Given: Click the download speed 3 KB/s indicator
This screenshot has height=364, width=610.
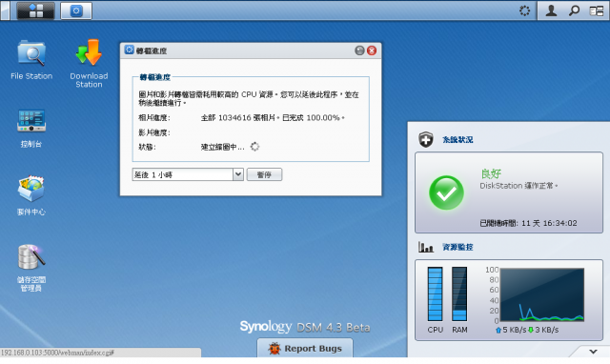Looking at the screenshot, I should [543, 330].
